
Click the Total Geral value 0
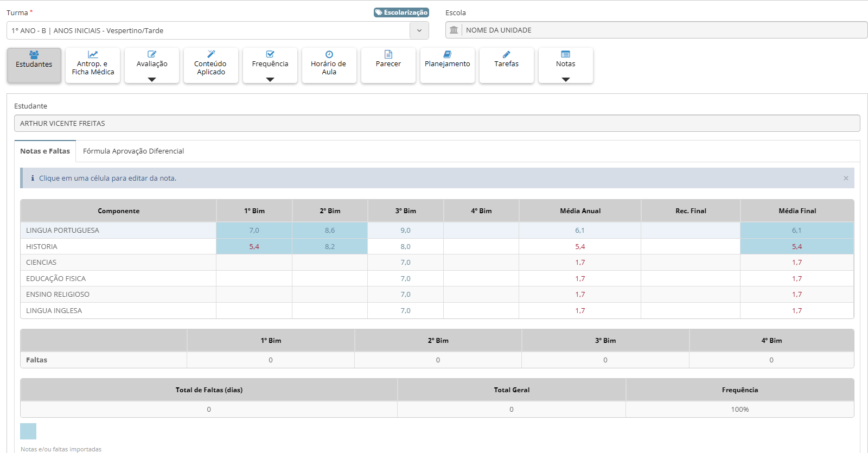[512, 409]
